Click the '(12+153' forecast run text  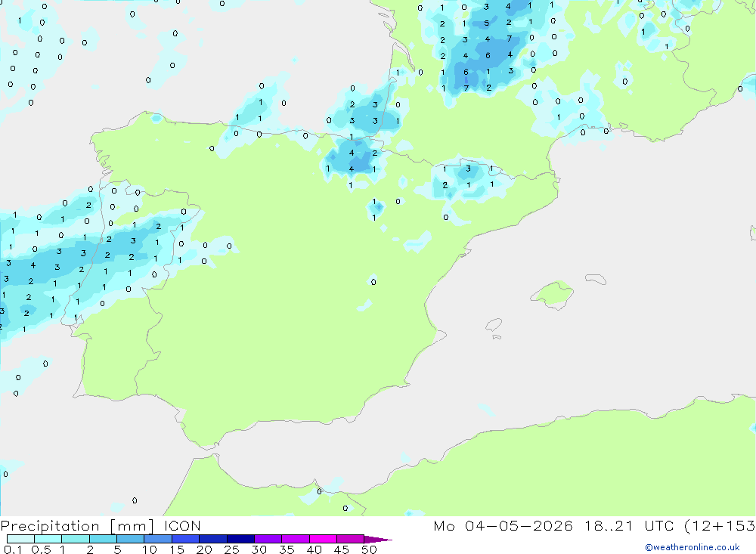click(720, 526)
